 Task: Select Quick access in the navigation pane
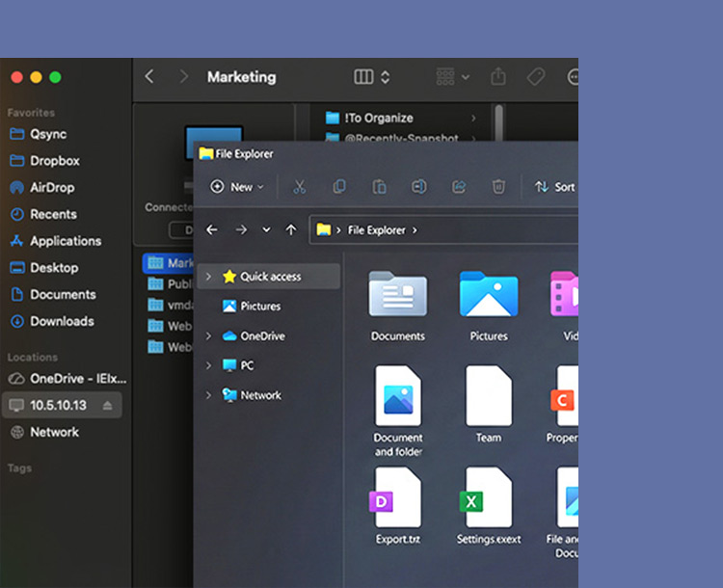[x=270, y=277]
